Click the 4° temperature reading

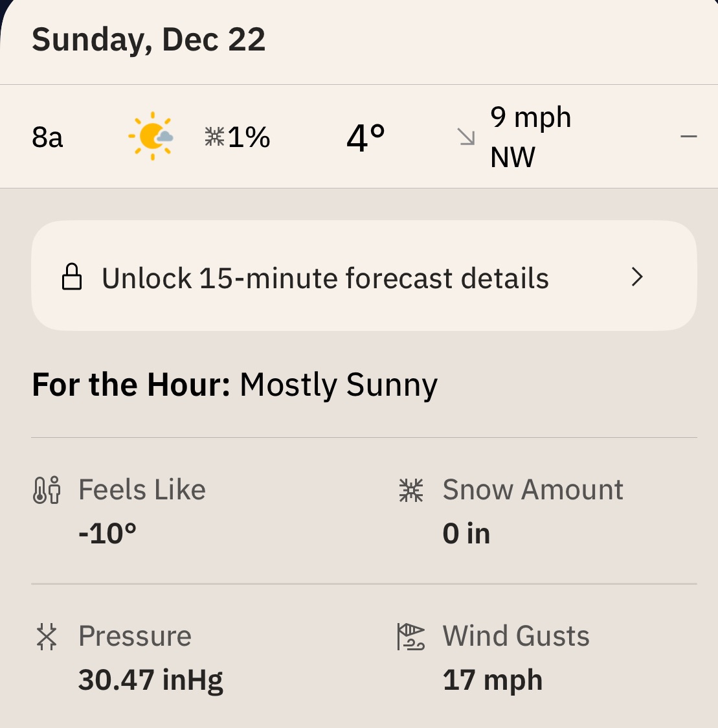[366, 137]
